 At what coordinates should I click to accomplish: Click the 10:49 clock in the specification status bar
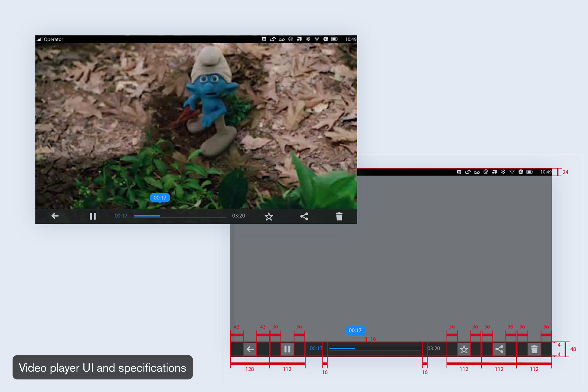click(x=546, y=172)
